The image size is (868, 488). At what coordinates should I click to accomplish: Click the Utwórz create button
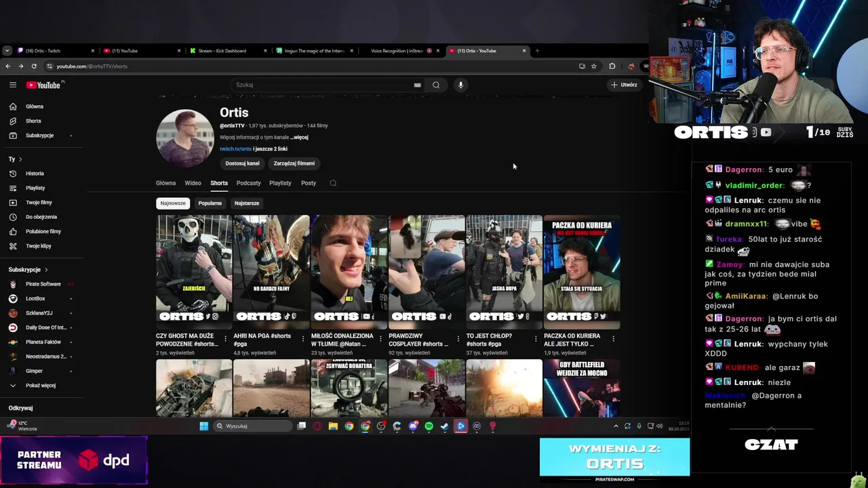coord(624,85)
